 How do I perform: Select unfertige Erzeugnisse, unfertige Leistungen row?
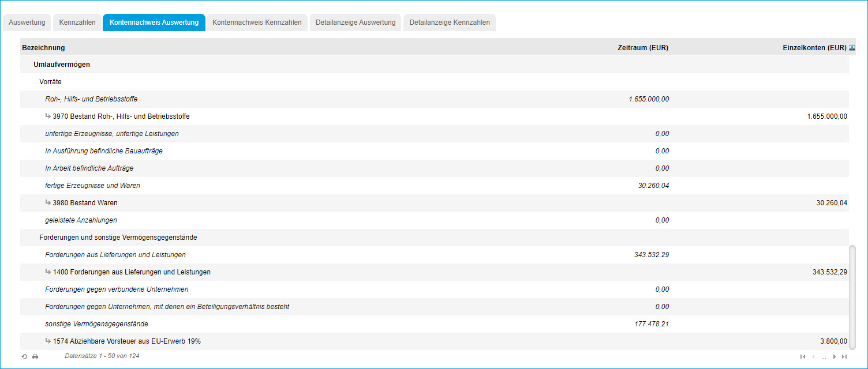(435, 134)
